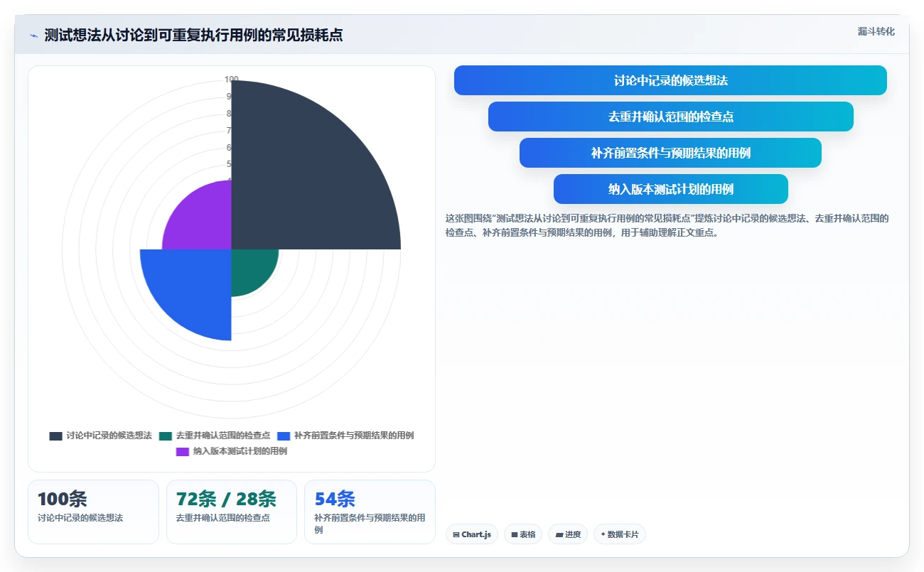Click the page title 测试想法从讨论到可重复执行用例的常见损耗点
The image size is (924, 572).
pos(193,35)
